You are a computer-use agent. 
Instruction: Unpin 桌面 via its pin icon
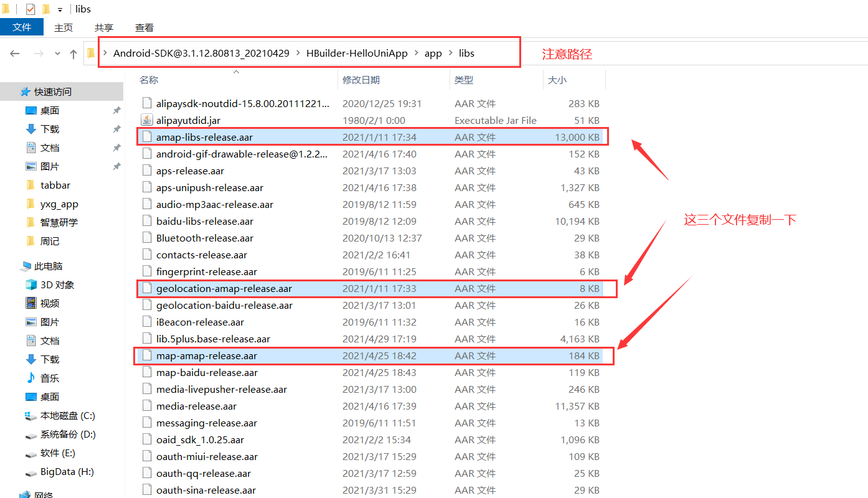pyautogui.click(x=116, y=110)
